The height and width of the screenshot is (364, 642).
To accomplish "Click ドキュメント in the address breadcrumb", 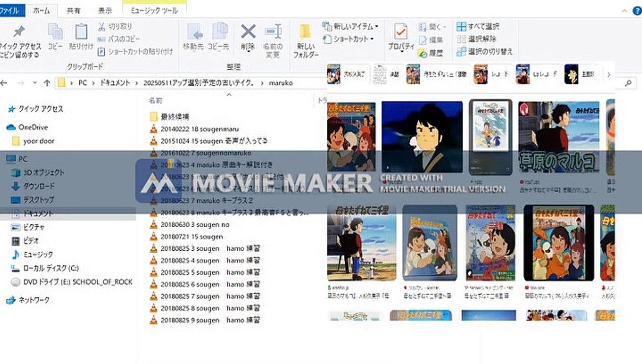I will (114, 82).
